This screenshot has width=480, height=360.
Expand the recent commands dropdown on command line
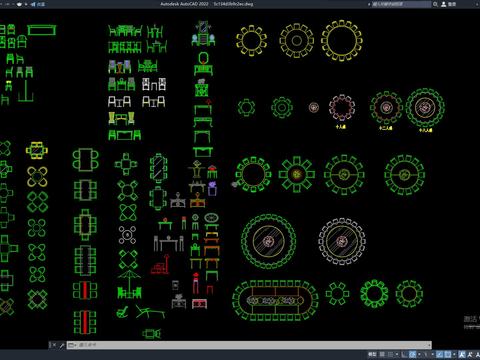72,345
